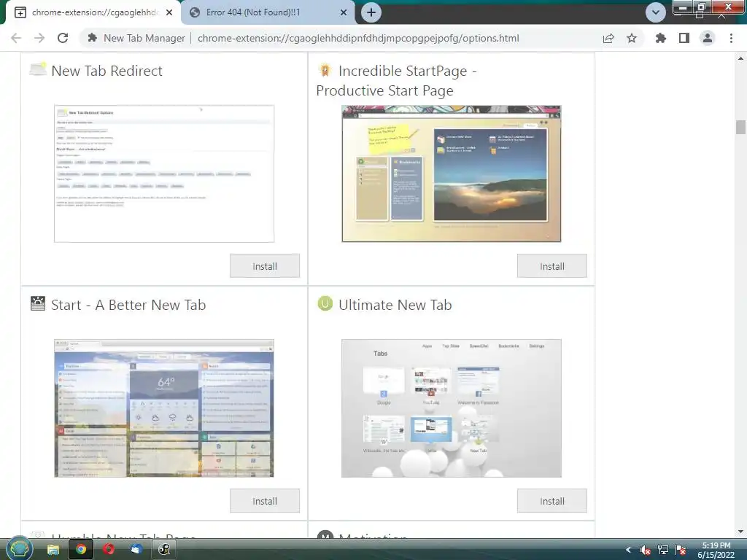Install Incredible StartPage
747x560 pixels.
click(x=552, y=265)
